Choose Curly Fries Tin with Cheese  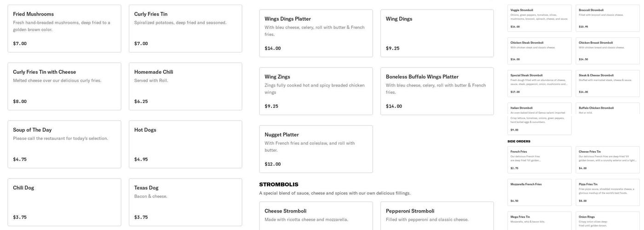(x=64, y=86)
